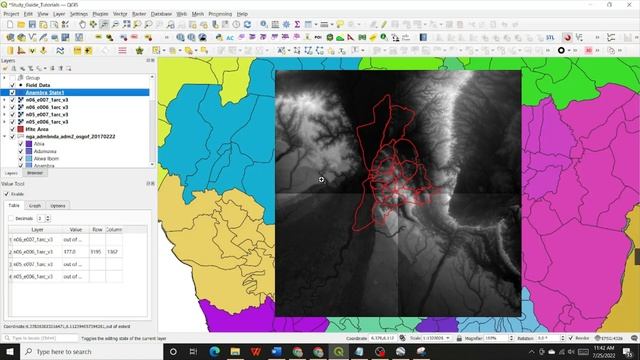
Task: Click the Value column header
Action: click(x=76, y=230)
